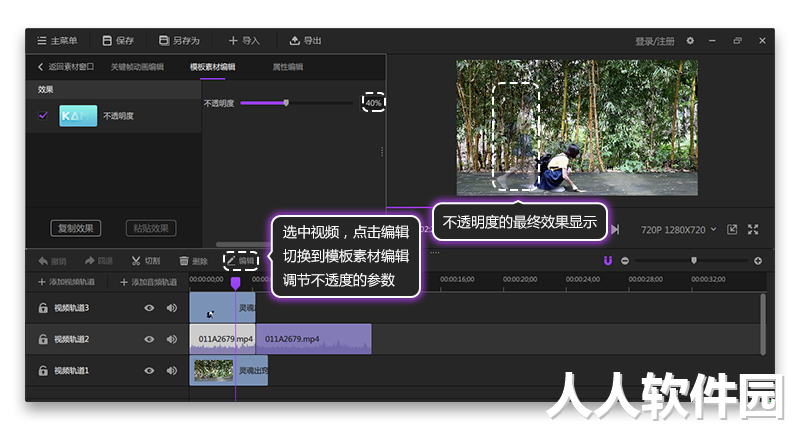Toggle the magnet snap icon
800x430 pixels.
608,261
